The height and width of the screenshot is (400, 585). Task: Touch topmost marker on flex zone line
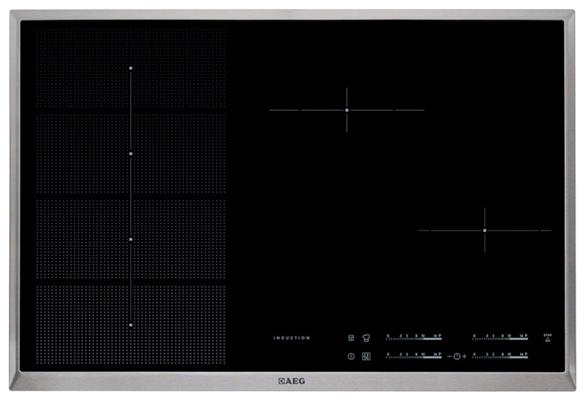coord(131,68)
